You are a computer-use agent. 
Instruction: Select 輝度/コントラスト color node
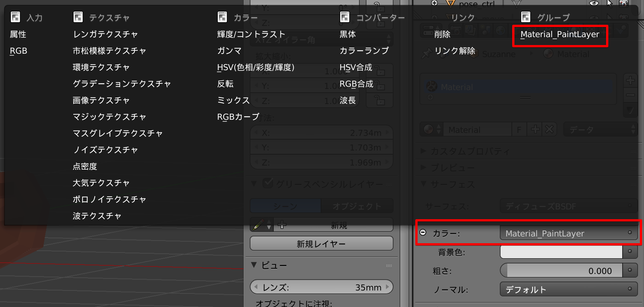pos(251,34)
